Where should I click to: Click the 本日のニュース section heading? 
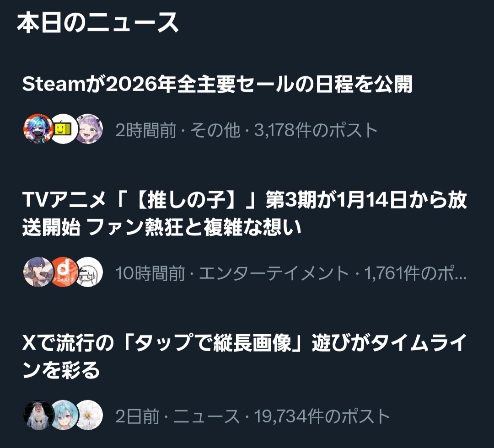point(98,23)
